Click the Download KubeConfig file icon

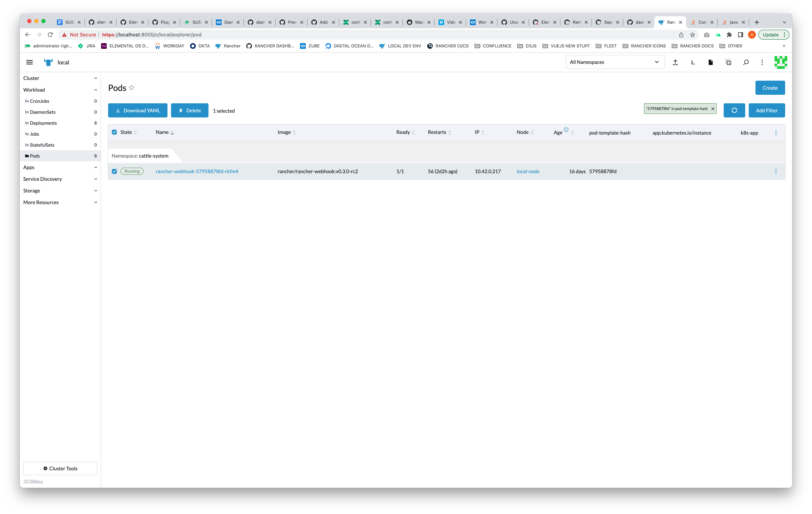(x=711, y=62)
